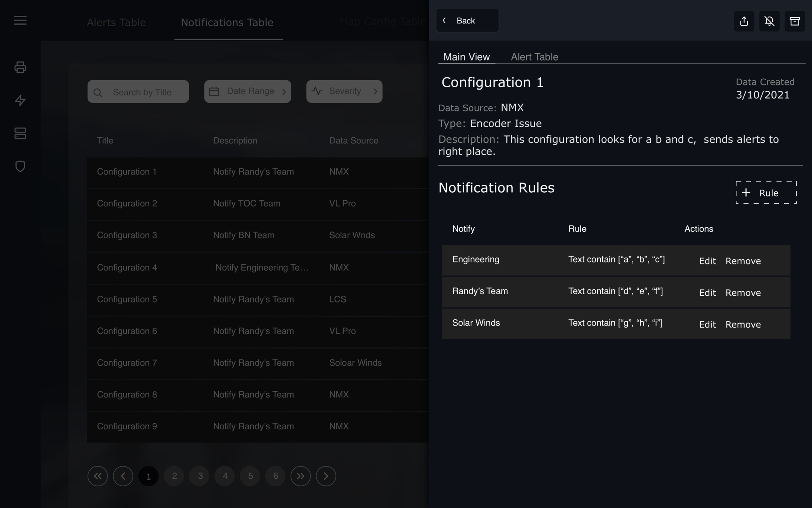Click the lightning bolt icon in the sidebar
Viewport: 812px width, 508px height.
coord(20,100)
